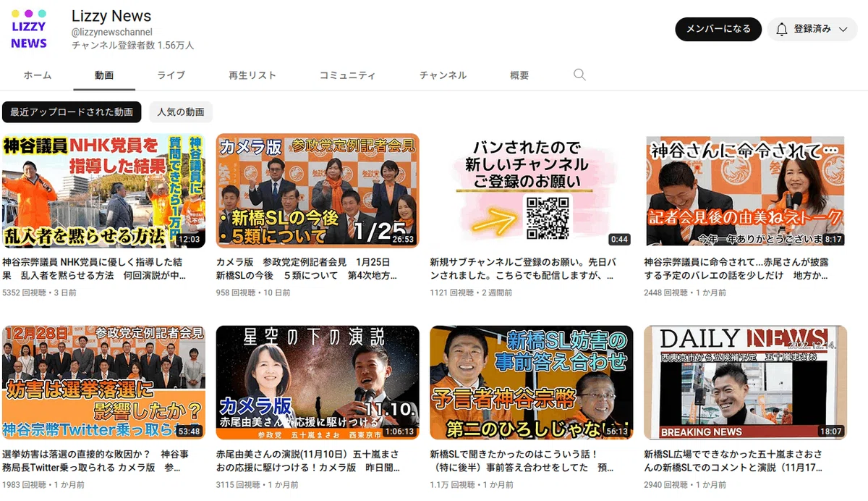Image resolution: width=868 pixels, height=501 pixels.
Task: Switch to the ホーム tab
Action: pyautogui.click(x=38, y=75)
